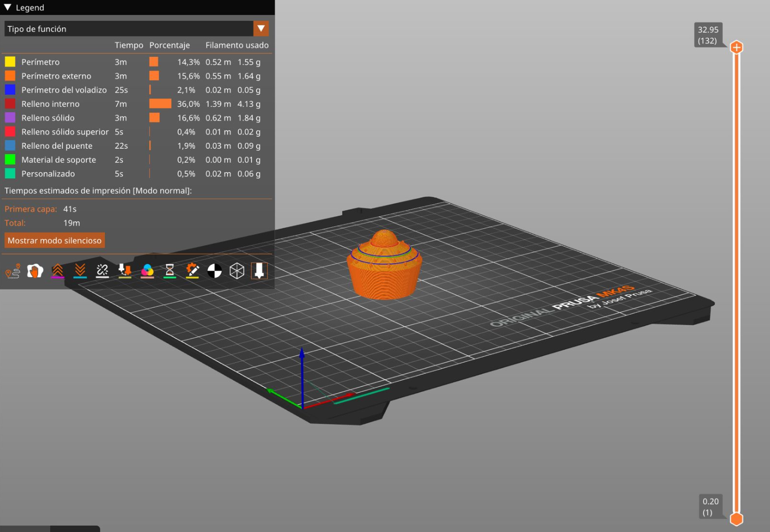Hide the Relleno interno feature row
This screenshot has width=770, height=532.
50,104
